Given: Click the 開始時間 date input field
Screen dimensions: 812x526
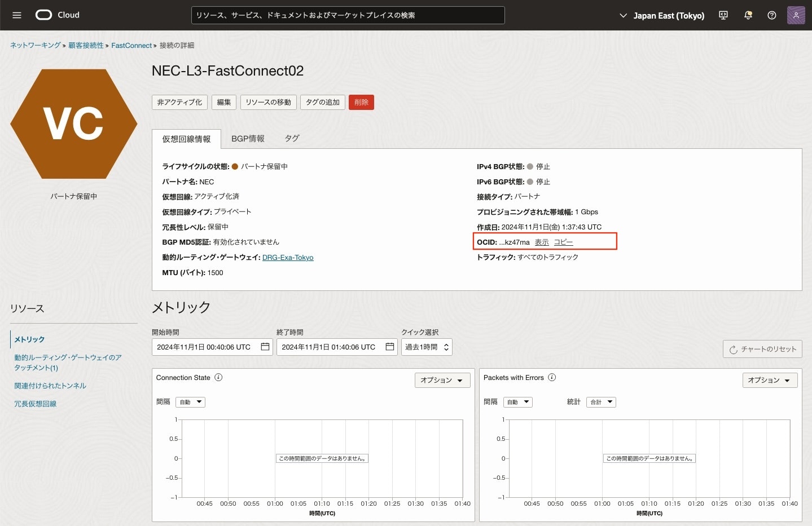Looking at the screenshot, I should tap(212, 347).
